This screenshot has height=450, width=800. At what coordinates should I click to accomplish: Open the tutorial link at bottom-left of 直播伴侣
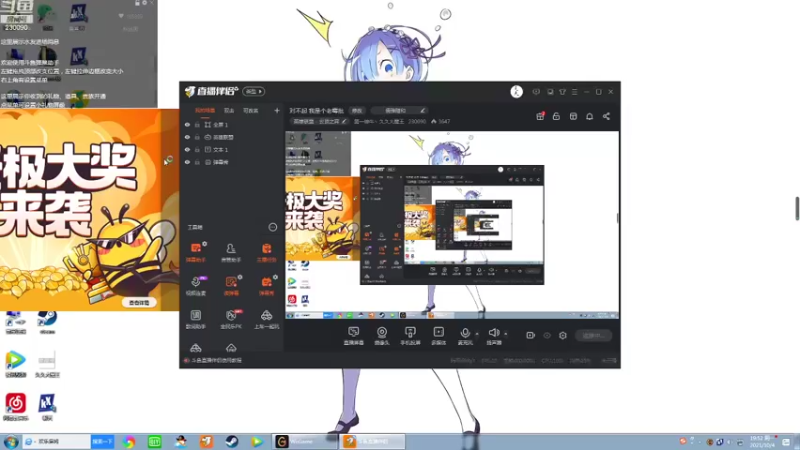coord(213,360)
